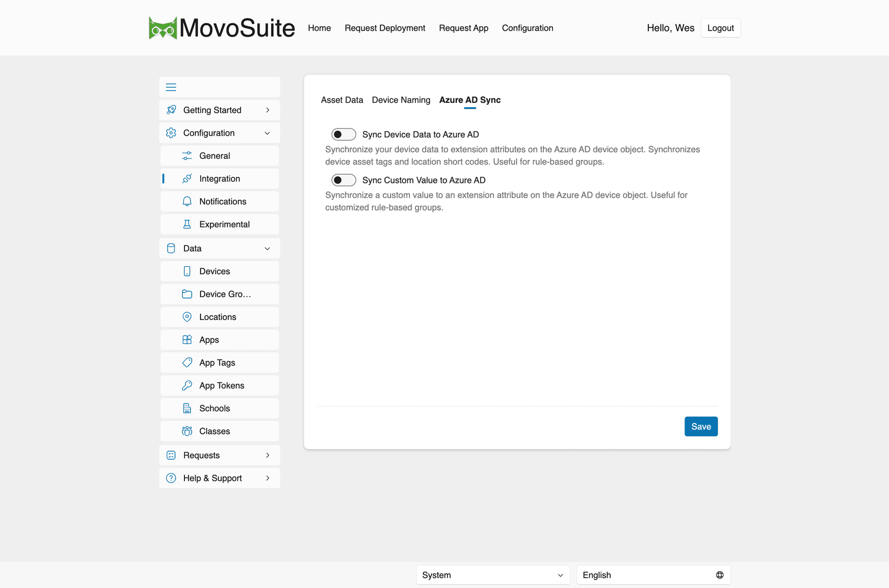Viewport: 889px width, 588px height.
Task: Open Schools sidebar item
Action: point(220,408)
